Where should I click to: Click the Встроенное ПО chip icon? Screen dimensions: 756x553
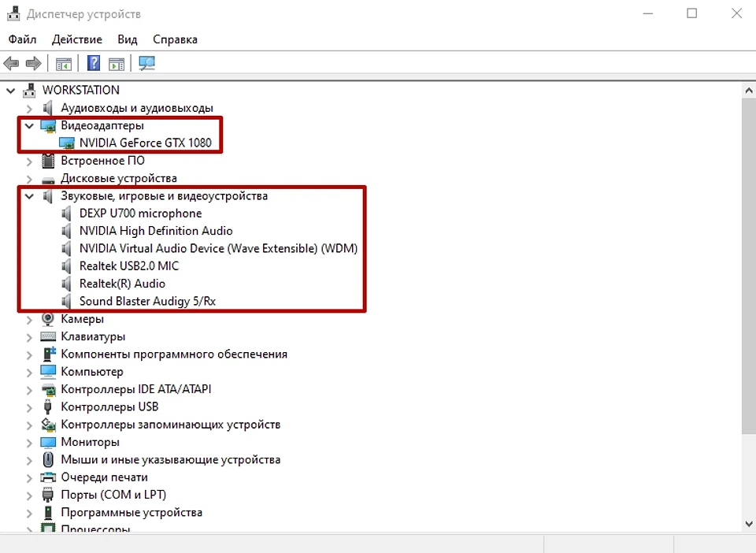tap(48, 161)
